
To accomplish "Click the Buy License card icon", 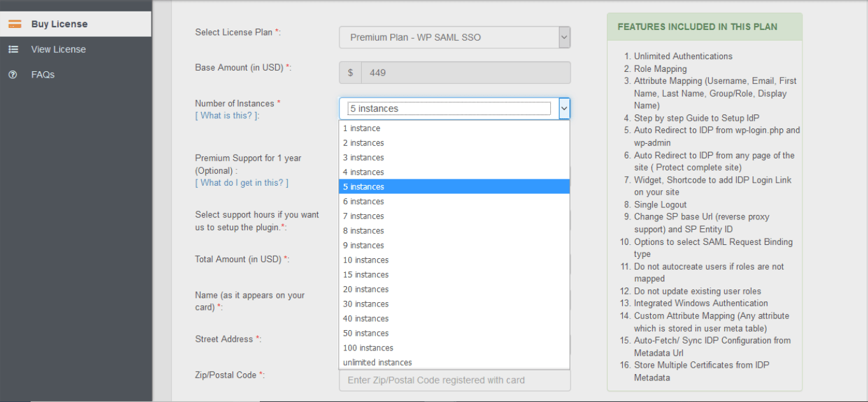I will pos(15,24).
